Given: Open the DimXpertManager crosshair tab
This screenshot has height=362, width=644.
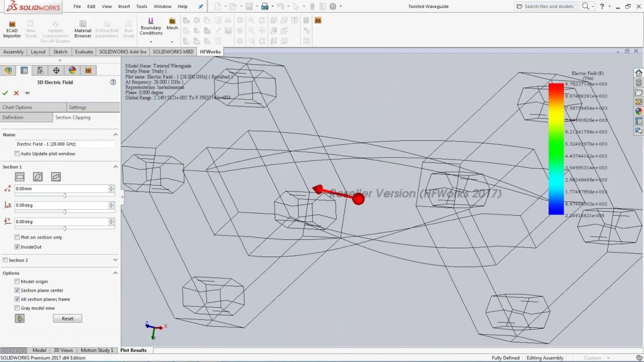Looking at the screenshot, I should (56, 70).
